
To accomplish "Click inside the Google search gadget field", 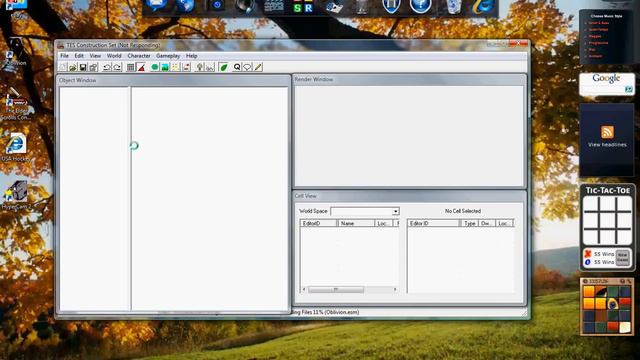I will coord(602,89).
